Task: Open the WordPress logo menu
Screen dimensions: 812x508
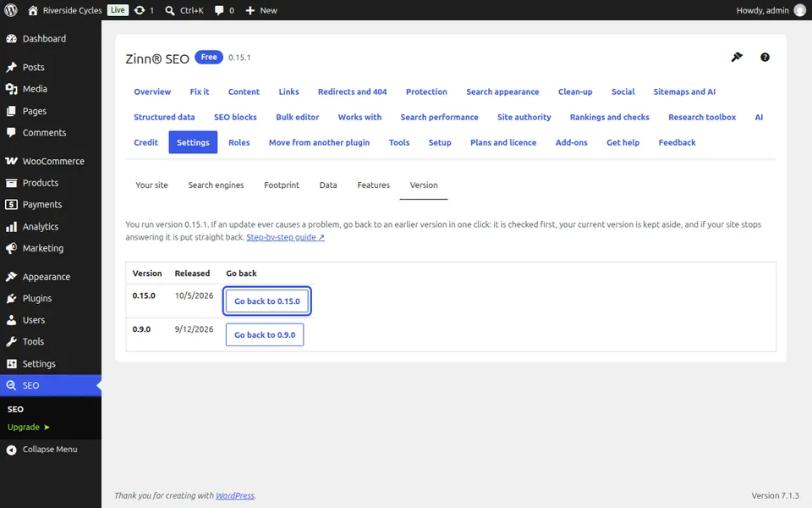Action: 11,10
